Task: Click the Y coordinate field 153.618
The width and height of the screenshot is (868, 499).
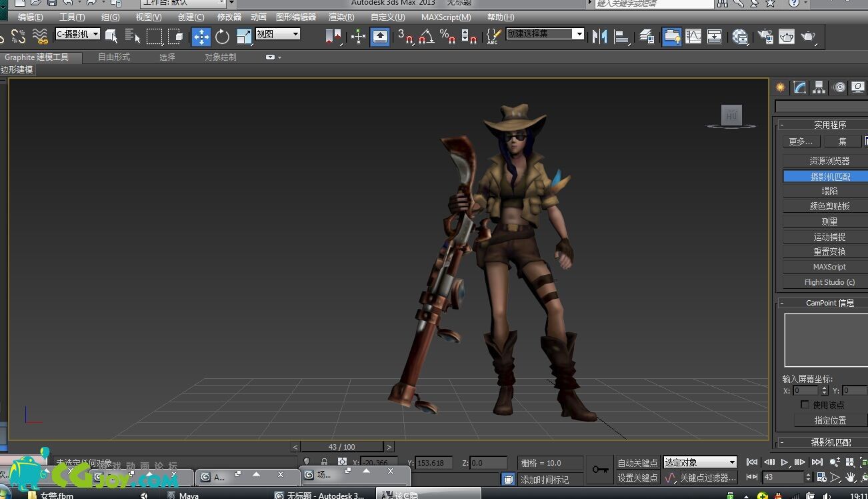Action: coord(433,463)
